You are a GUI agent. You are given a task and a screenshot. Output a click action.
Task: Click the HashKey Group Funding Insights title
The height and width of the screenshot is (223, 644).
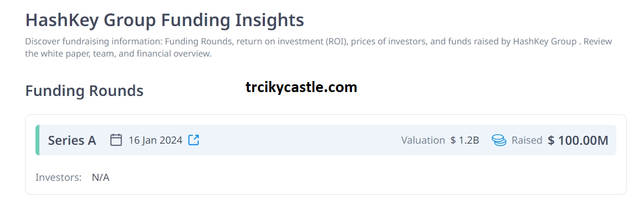pos(165,20)
